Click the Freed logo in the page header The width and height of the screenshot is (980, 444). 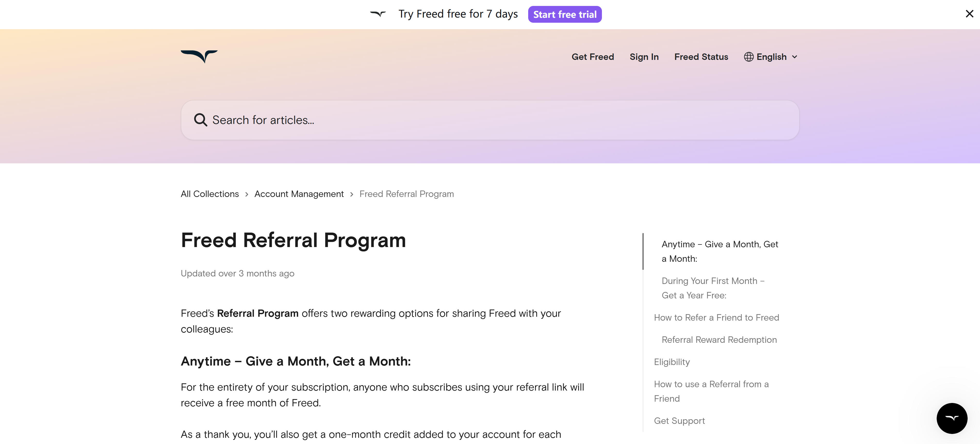(200, 56)
